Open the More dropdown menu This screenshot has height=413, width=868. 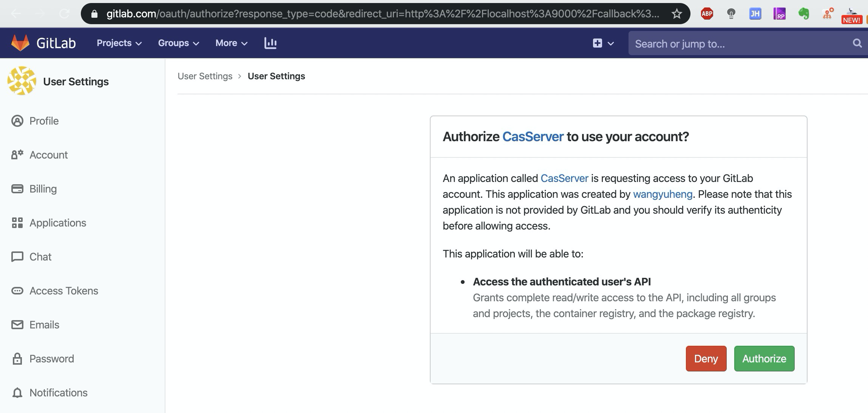(231, 43)
